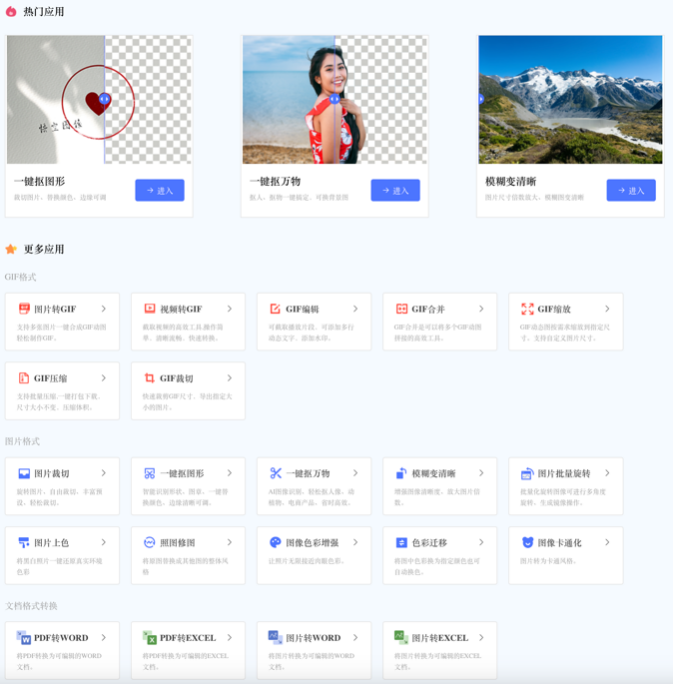The width and height of the screenshot is (673, 684).
Task: Click the 文档格式转换 section label
Action: [x=31, y=606]
